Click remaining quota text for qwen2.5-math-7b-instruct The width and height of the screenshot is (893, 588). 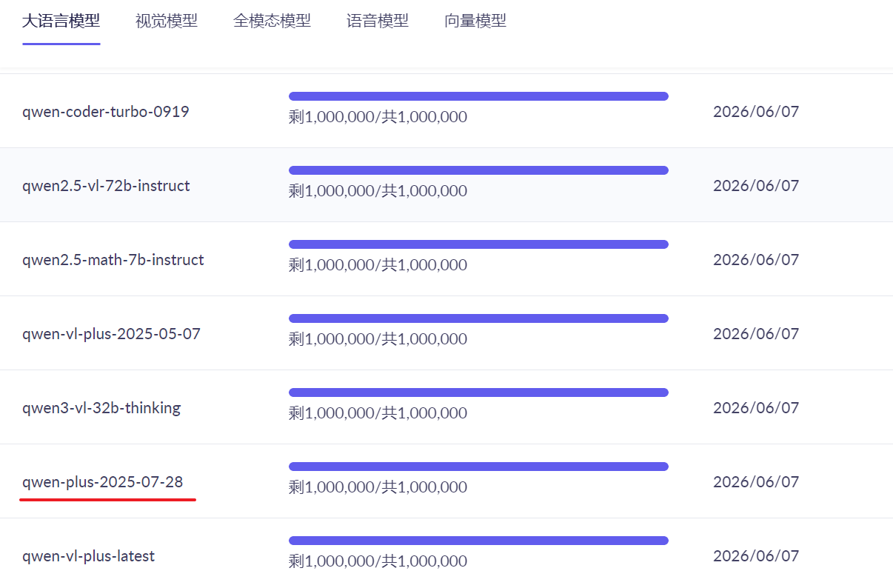point(378,265)
